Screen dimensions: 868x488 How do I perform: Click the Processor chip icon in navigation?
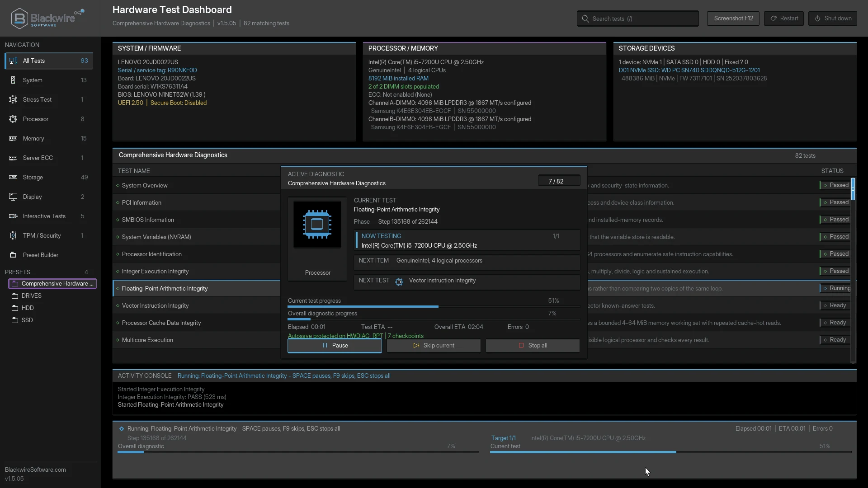[x=13, y=119]
